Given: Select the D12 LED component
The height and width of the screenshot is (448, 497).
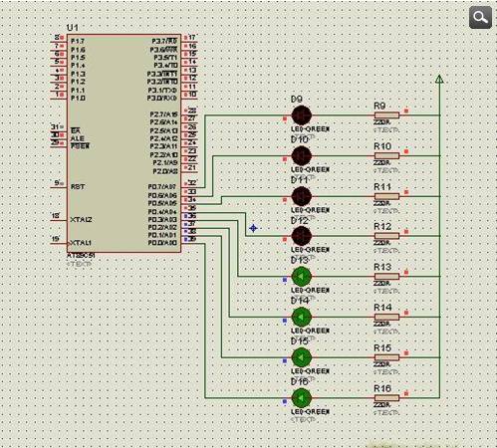Looking at the screenshot, I should (302, 236).
